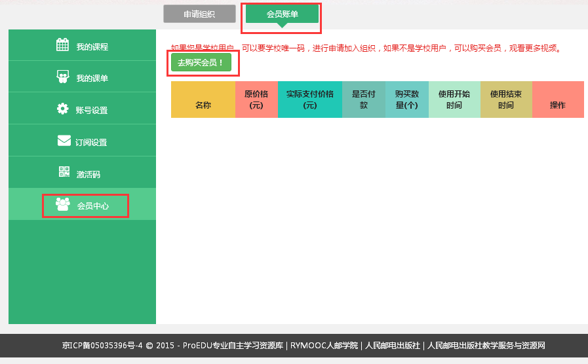Viewport: 588px width, 364px height.
Task: Open the 人民邮电出版社 footer link
Action: [393, 345]
